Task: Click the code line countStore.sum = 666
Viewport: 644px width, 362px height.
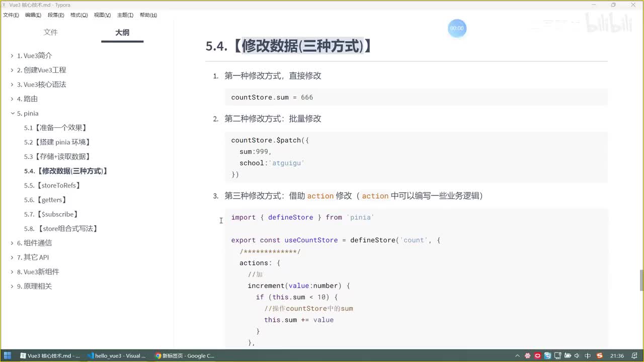Action: pos(272,97)
